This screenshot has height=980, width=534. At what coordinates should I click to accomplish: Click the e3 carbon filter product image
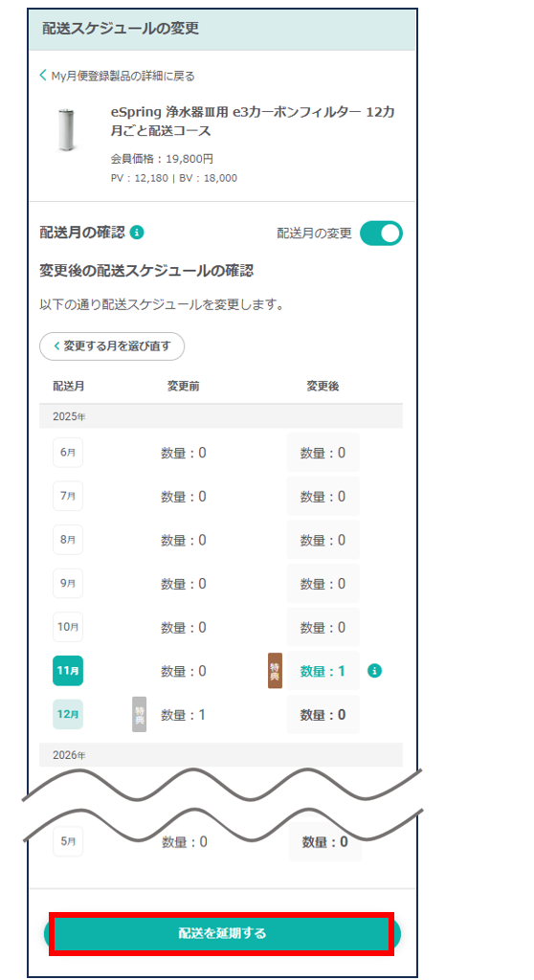(67, 130)
